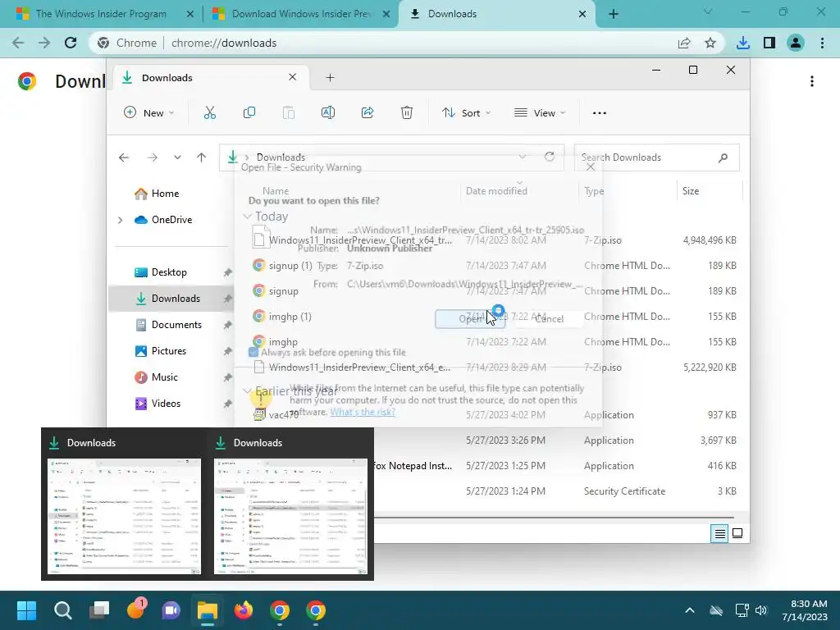The height and width of the screenshot is (630, 840).
Task: Switch to details view layout icon
Action: (x=719, y=533)
